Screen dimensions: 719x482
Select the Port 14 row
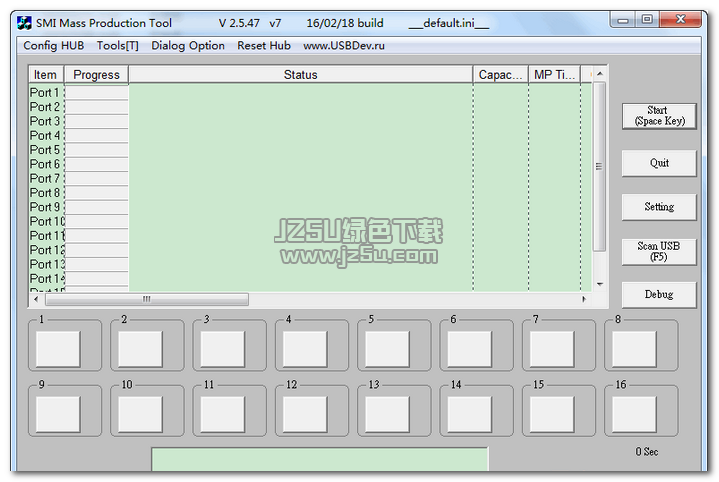310,279
